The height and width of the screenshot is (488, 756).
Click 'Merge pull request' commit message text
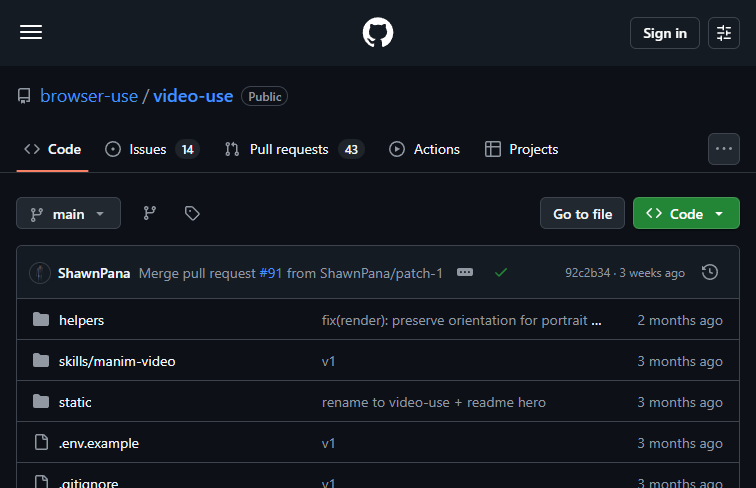coord(197,273)
